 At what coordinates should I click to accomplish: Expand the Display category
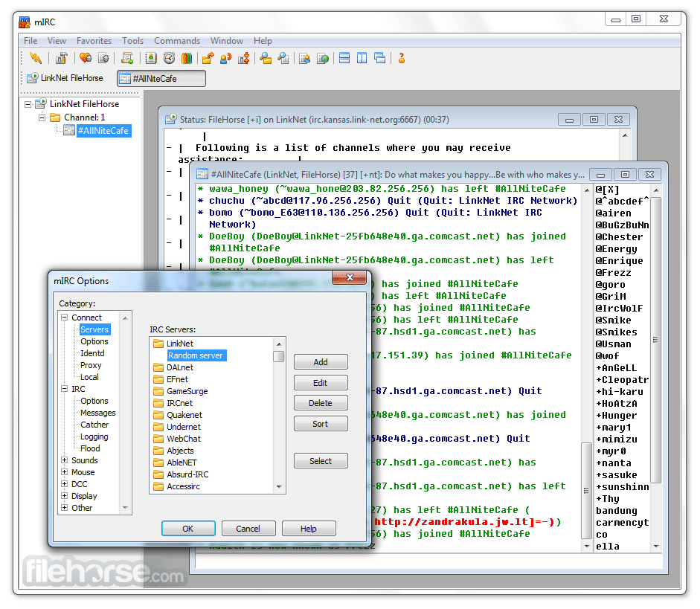click(64, 496)
